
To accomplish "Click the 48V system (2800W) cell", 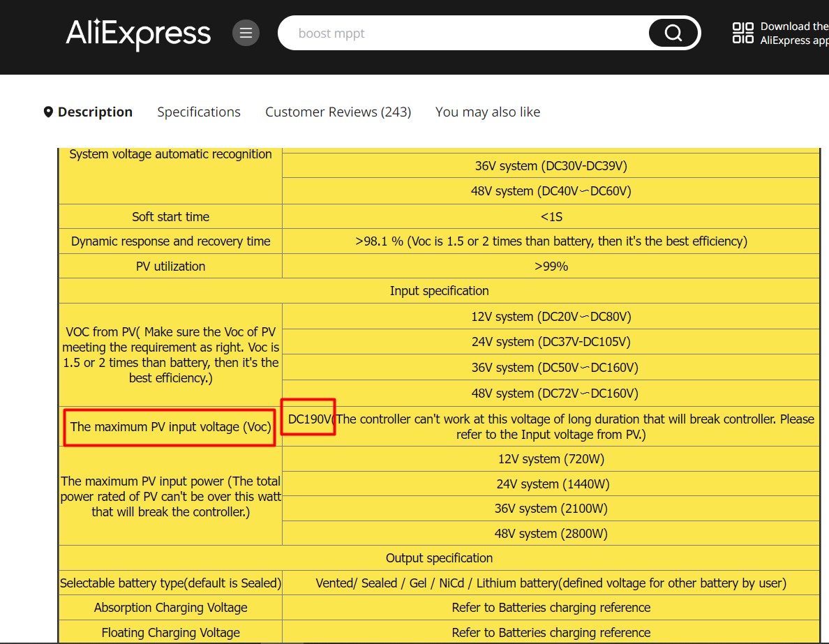I will click(x=551, y=534).
